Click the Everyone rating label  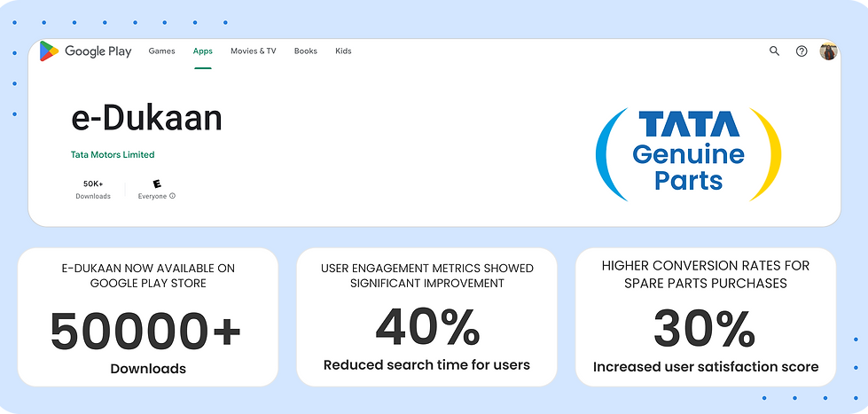click(x=152, y=196)
